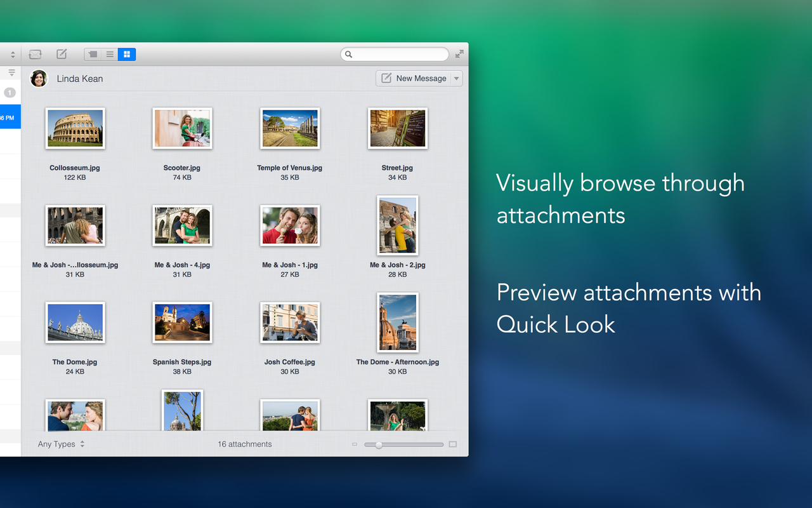812x508 pixels.
Task: Click the New Message button
Action: coord(414,79)
